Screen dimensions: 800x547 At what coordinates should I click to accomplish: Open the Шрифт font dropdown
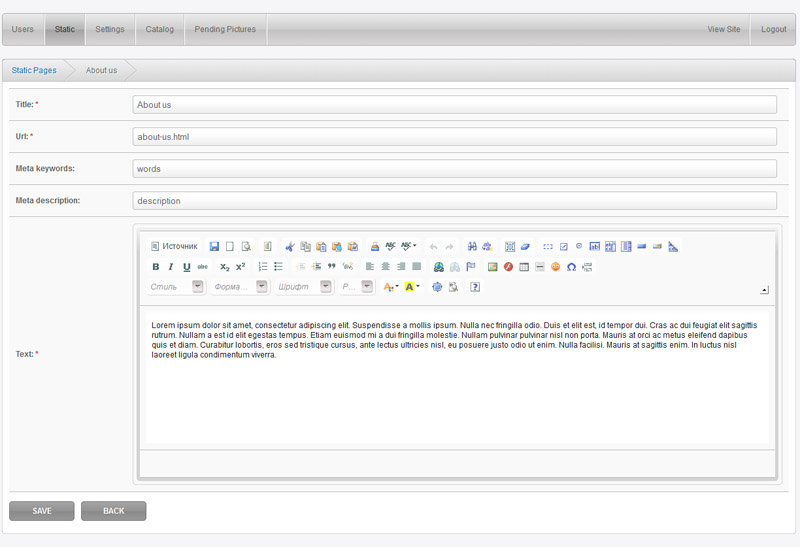click(x=304, y=287)
